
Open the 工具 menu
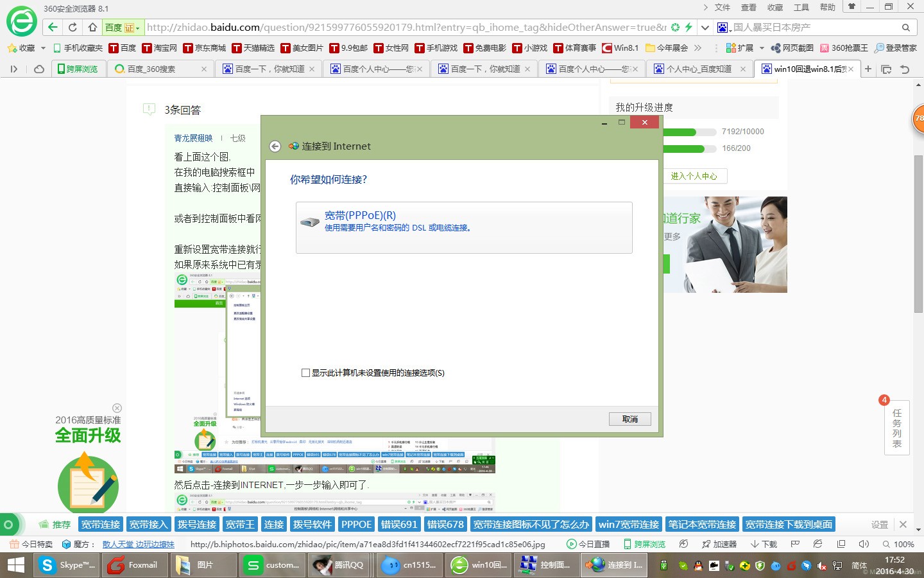pos(801,8)
